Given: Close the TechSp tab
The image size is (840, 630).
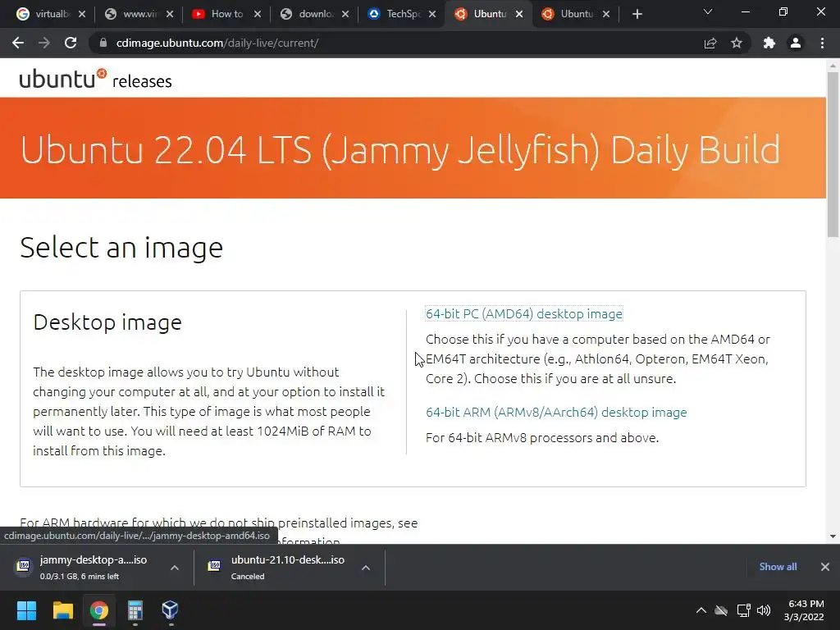Looking at the screenshot, I should tap(432, 14).
